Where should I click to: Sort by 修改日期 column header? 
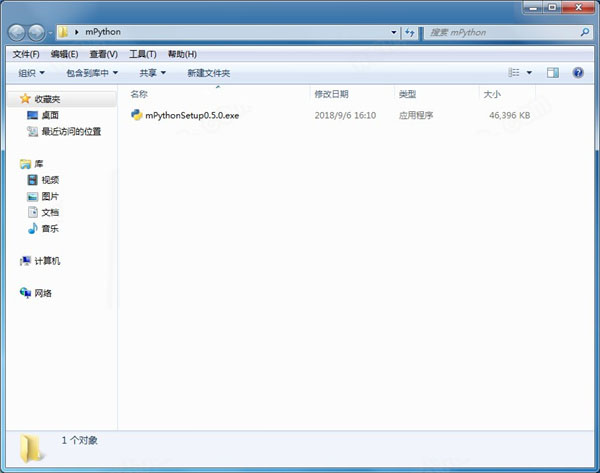point(331,94)
